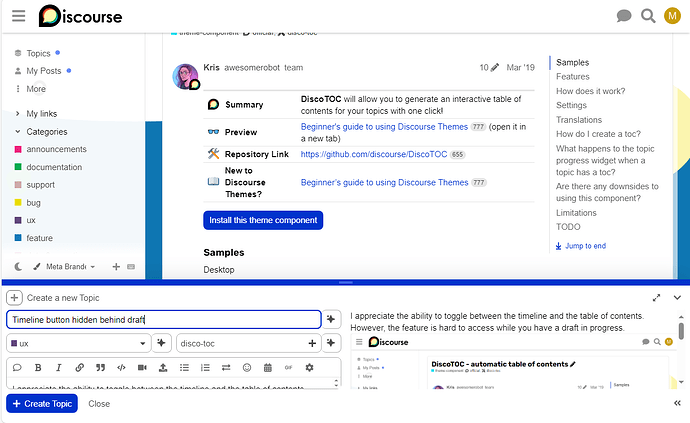Toggle italic formatting in composer
This screenshot has width=690, height=423.
tap(59, 368)
